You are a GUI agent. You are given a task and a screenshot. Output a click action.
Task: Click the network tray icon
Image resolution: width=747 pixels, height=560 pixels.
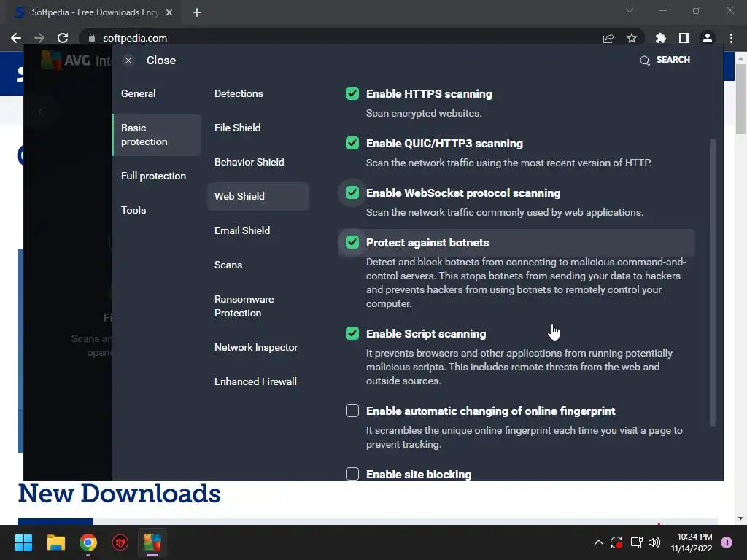(x=636, y=542)
